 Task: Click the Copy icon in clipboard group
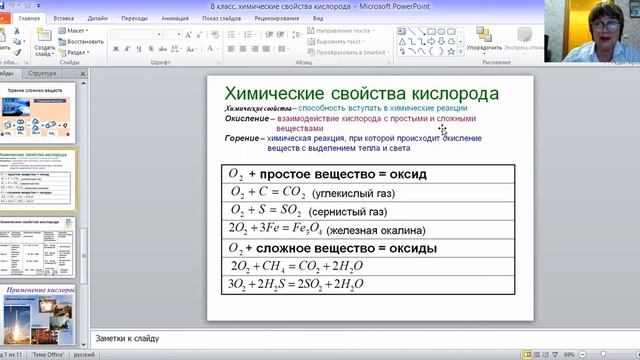(x=17, y=42)
